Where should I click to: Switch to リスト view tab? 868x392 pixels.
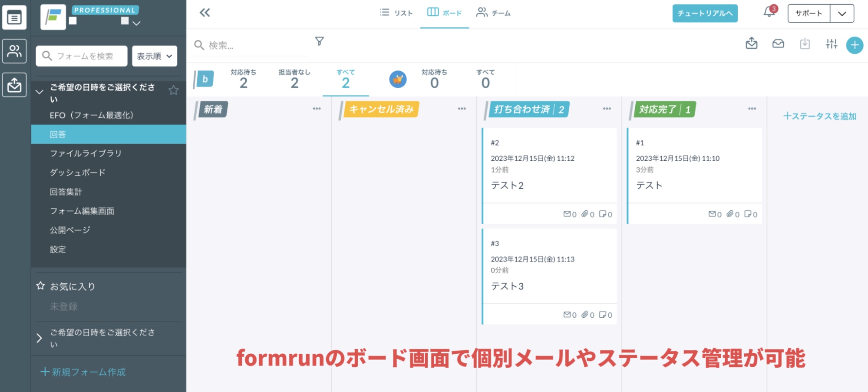[x=396, y=13]
